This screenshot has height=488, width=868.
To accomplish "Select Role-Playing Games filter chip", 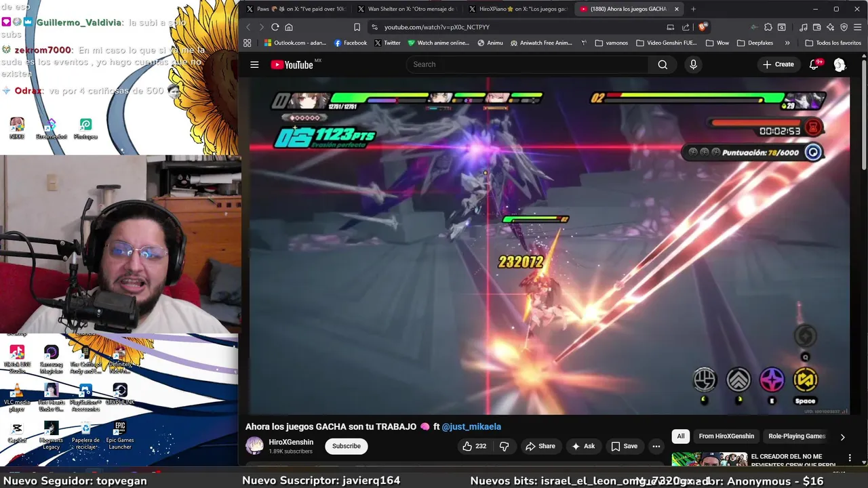I will point(797,436).
